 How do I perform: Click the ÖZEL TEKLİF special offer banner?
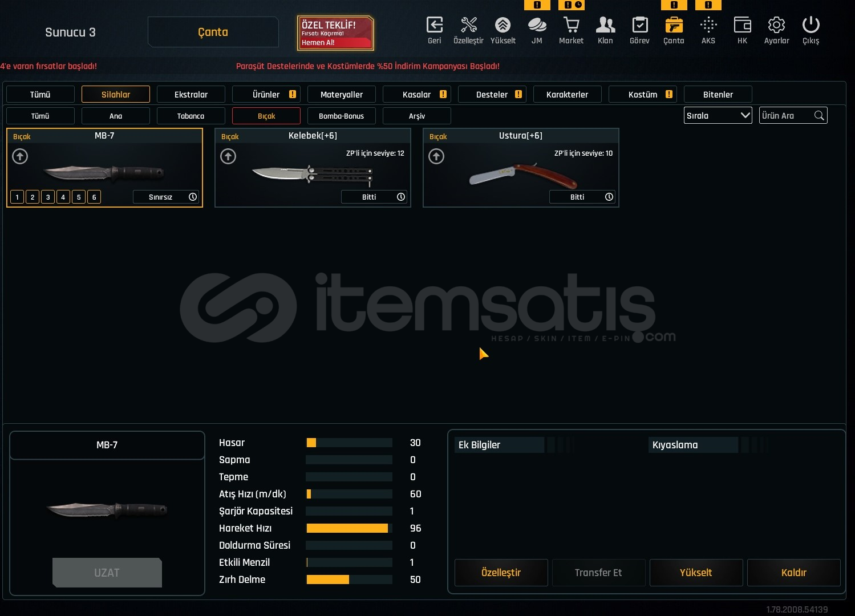(x=335, y=33)
